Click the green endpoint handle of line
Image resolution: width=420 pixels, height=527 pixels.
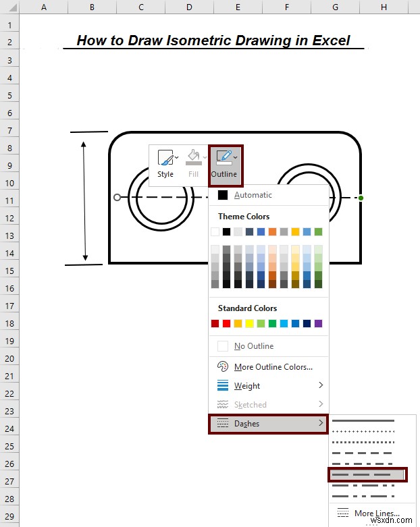coord(361,198)
